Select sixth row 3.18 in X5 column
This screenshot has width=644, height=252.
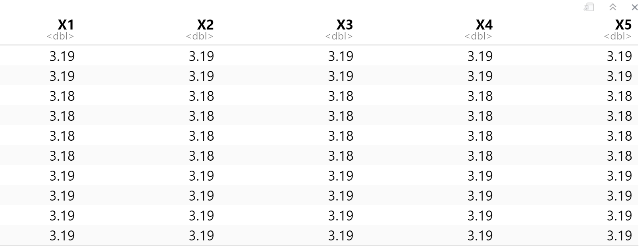click(x=620, y=156)
